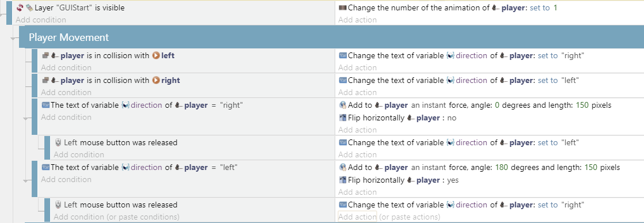Click the layer visibility condition icon for "GUIStart"

(29, 8)
